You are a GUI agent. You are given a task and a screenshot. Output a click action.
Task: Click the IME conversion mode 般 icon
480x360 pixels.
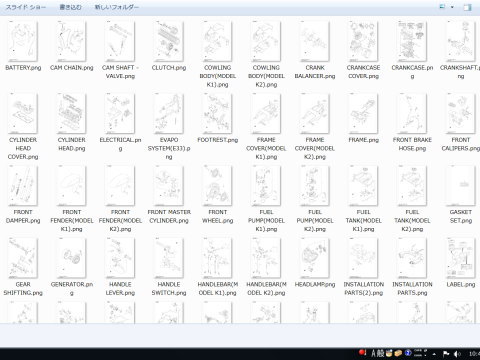(381, 353)
